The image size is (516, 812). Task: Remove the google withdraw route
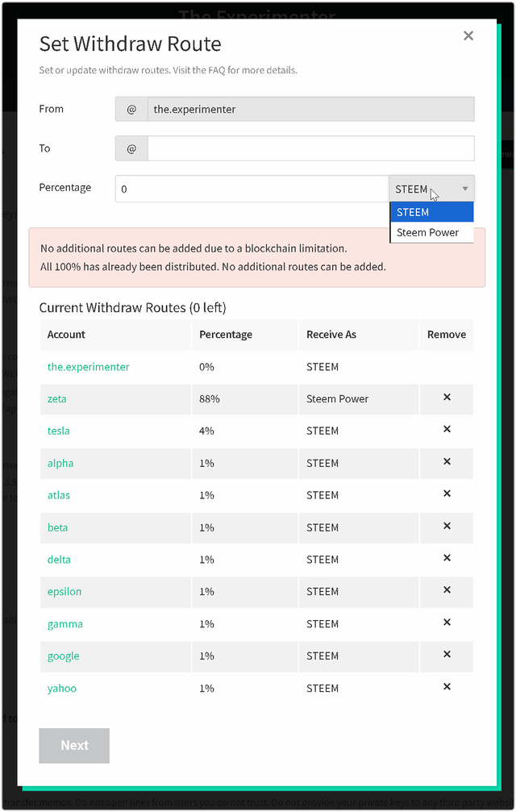(x=447, y=656)
